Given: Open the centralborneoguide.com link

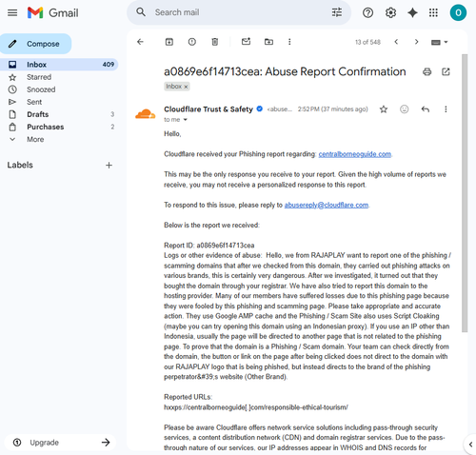Looking at the screenshot, I should coord(355,154).
